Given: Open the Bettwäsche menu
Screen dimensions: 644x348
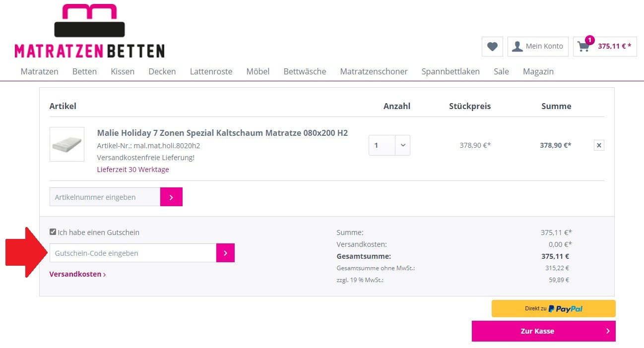Looking at the screenshot, I should [x=305, y=71].
